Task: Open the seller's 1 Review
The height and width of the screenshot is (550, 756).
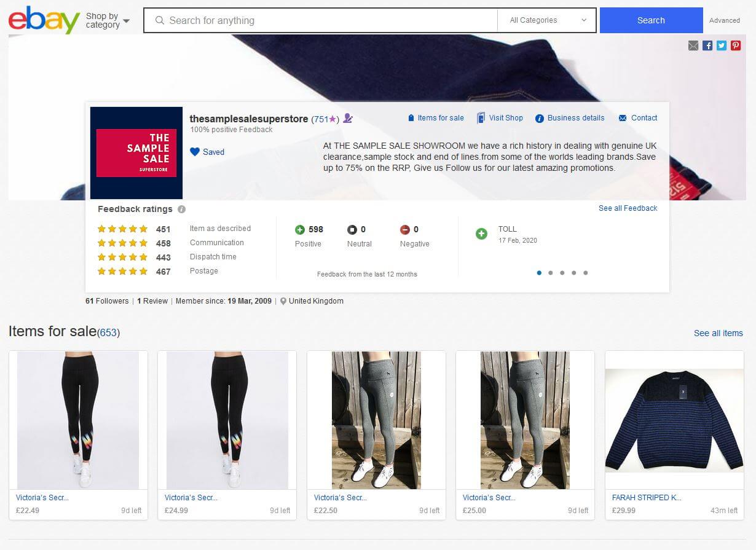Action: tap(152, 301)
